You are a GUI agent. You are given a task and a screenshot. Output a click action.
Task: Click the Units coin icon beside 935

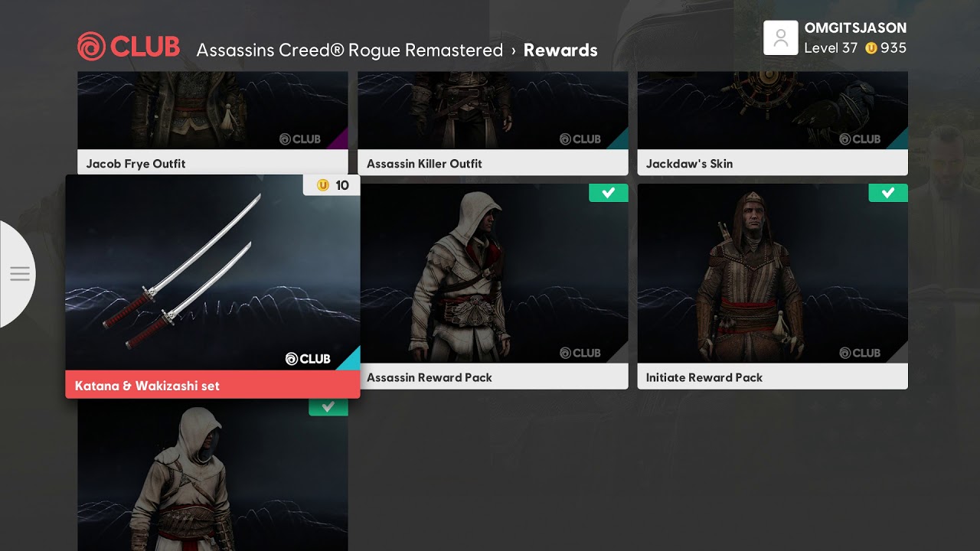871,48
